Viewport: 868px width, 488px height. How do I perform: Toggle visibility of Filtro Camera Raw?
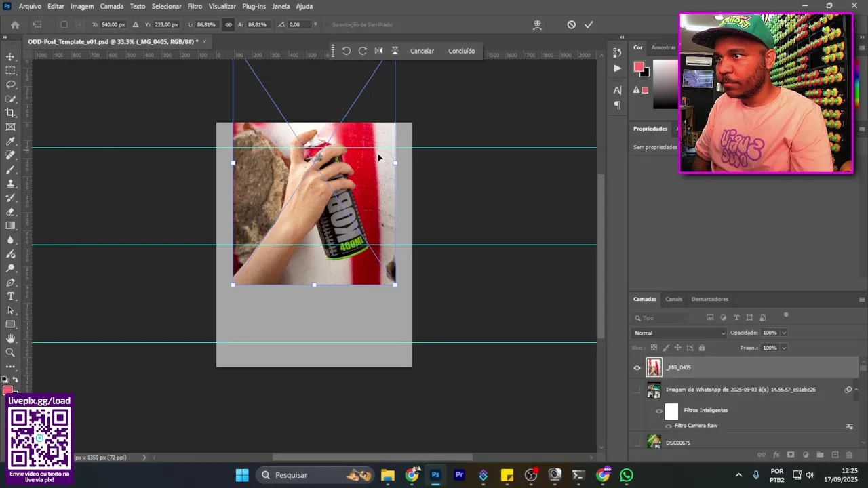[669, 426]
